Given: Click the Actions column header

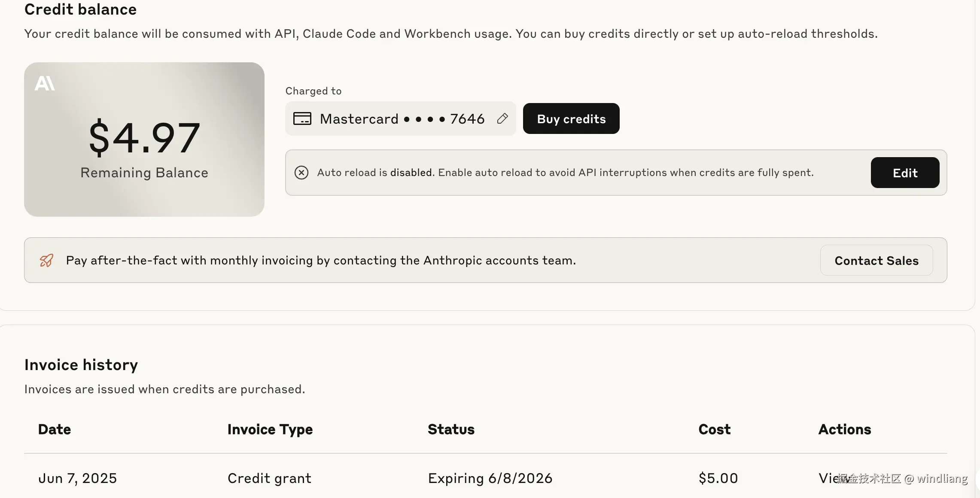Looking at the screenshot, I should (x=844, y=429).
